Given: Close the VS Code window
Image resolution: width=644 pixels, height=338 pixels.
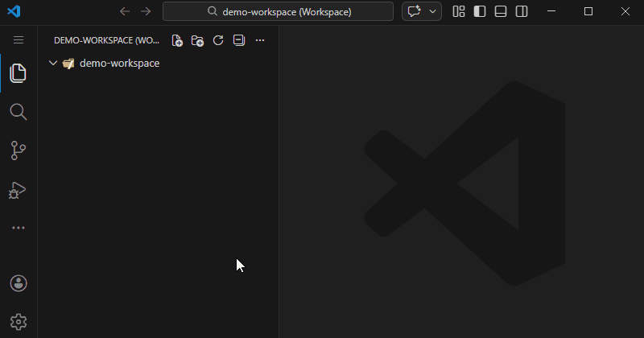Looking at the screenshot, I should click(625, 11).
